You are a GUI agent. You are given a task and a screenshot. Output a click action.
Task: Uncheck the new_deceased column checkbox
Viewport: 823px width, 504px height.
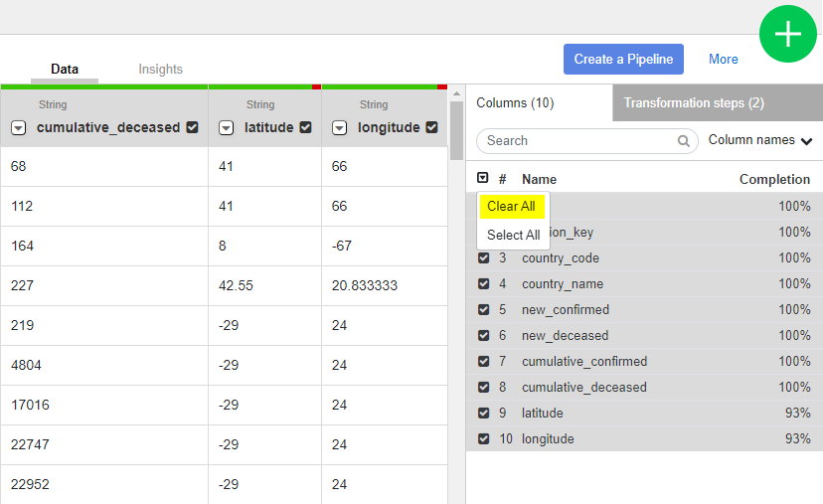point(484,336)
